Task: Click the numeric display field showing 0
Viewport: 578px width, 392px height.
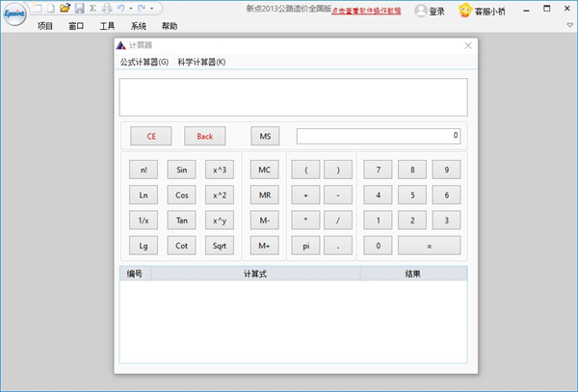Action: click(x=379, y=136)
